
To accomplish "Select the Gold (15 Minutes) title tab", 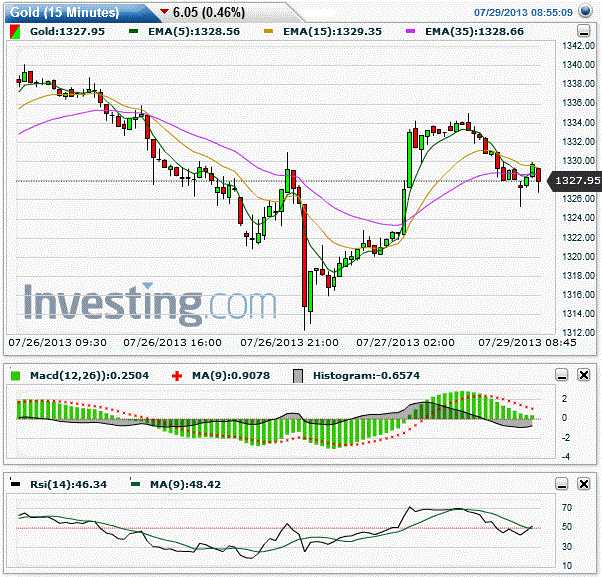I will (x=64, y=13).
